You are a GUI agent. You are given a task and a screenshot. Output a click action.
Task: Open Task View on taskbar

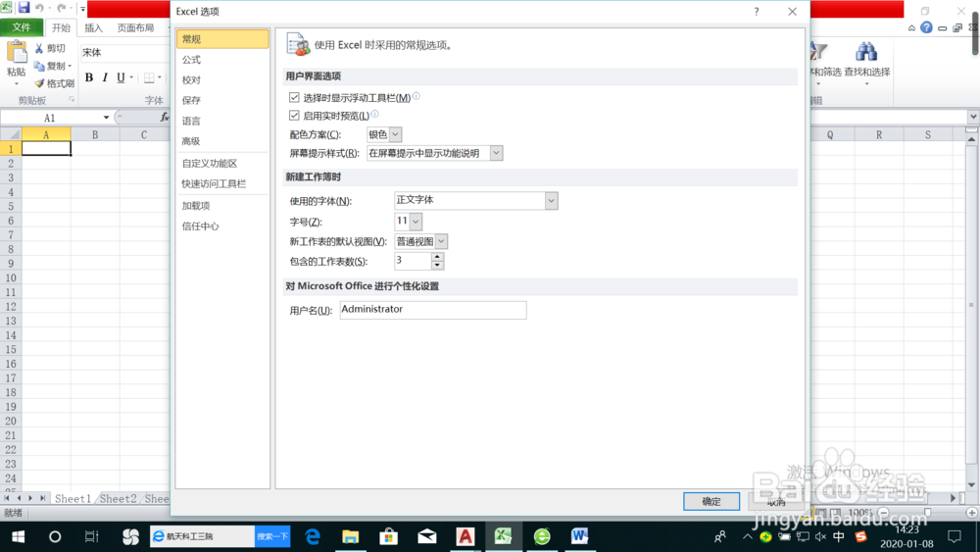(x=92, y=536)
